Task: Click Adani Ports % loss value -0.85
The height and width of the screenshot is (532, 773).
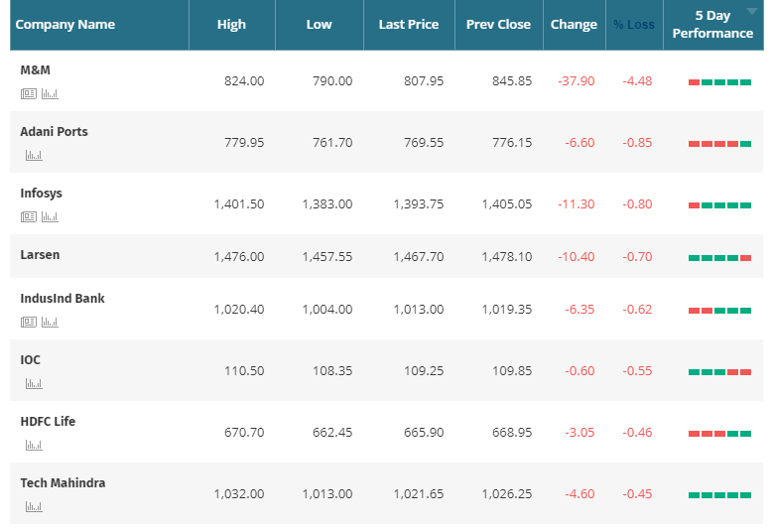Action: [x=637, y=143]
